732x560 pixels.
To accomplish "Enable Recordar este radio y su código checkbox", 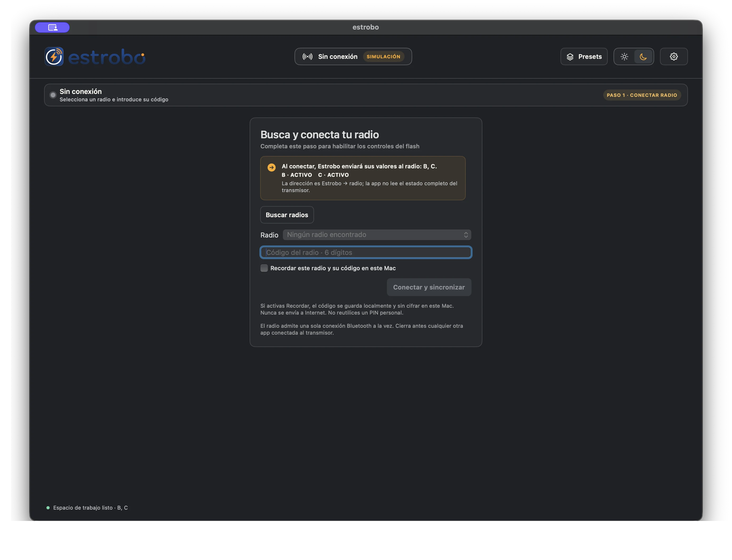I will tap(264, 268).
